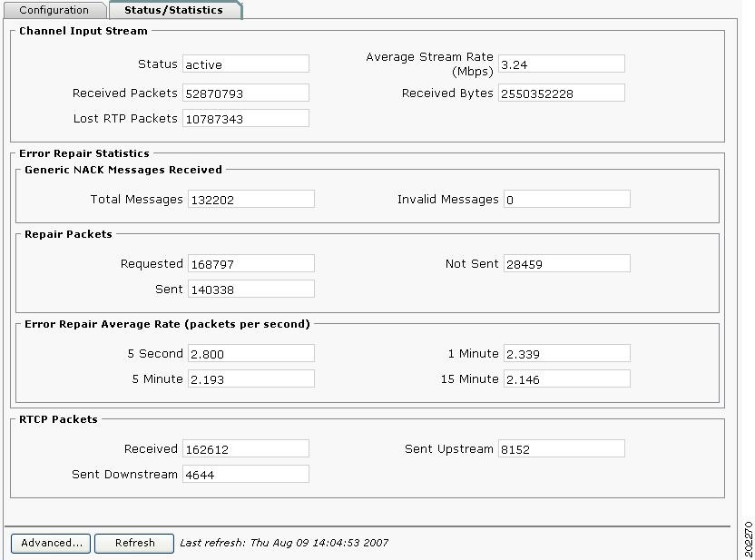Screen dimensions: 755x560
Task: Click the RTCP Received field
Action: [246, 448]
